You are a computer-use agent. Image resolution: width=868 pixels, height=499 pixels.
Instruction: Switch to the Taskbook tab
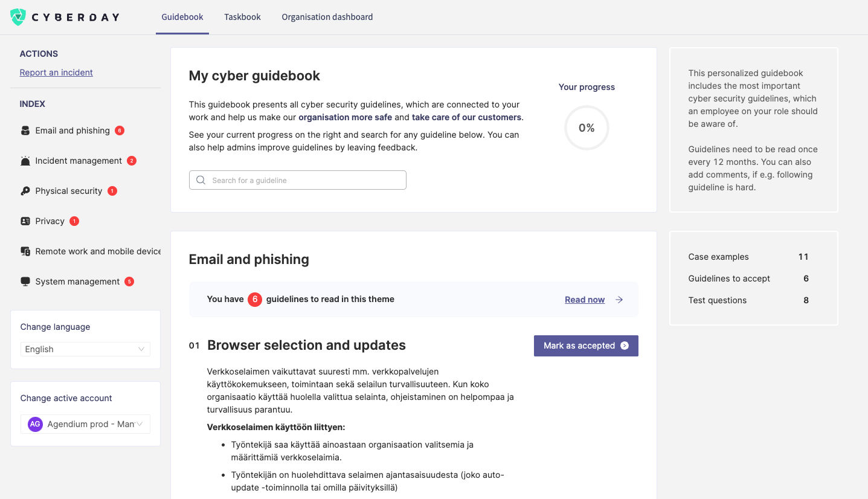coord(242,17)
